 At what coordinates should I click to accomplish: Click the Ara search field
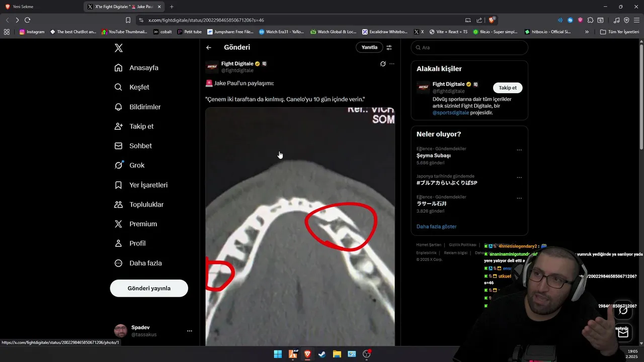[x=469, y=47]
